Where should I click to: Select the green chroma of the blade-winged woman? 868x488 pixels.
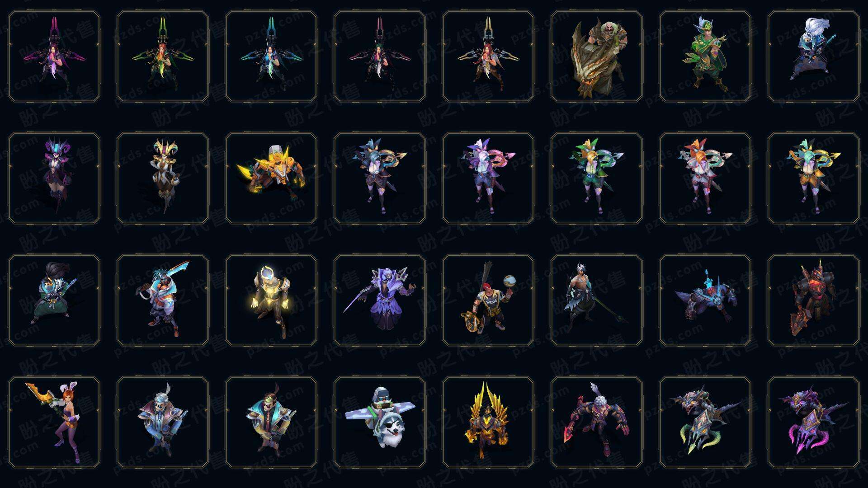[163, 56]
